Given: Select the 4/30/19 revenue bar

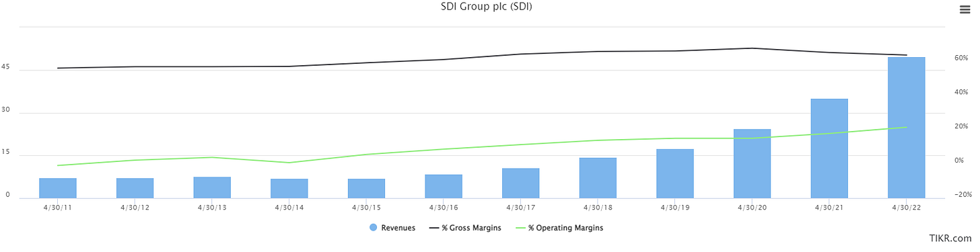Looking at the screenshot, I should tap(675, 173).
